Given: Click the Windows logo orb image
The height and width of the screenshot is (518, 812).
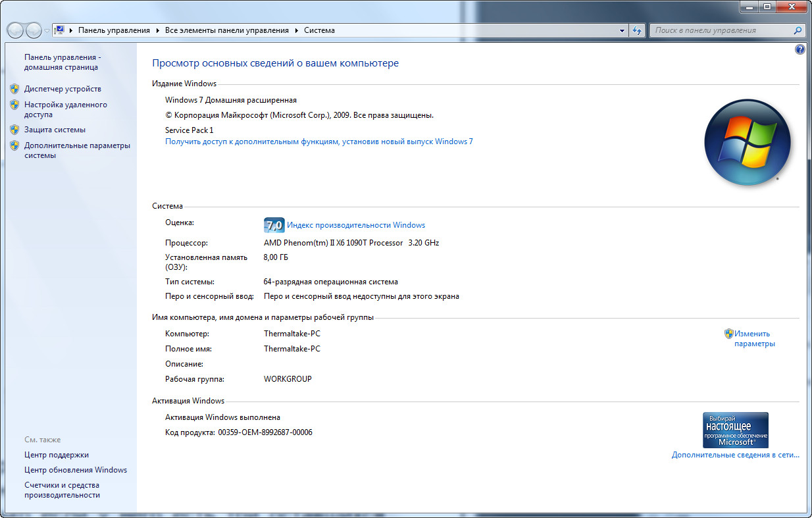Looking at the screenshot, I should coord(748,142).
